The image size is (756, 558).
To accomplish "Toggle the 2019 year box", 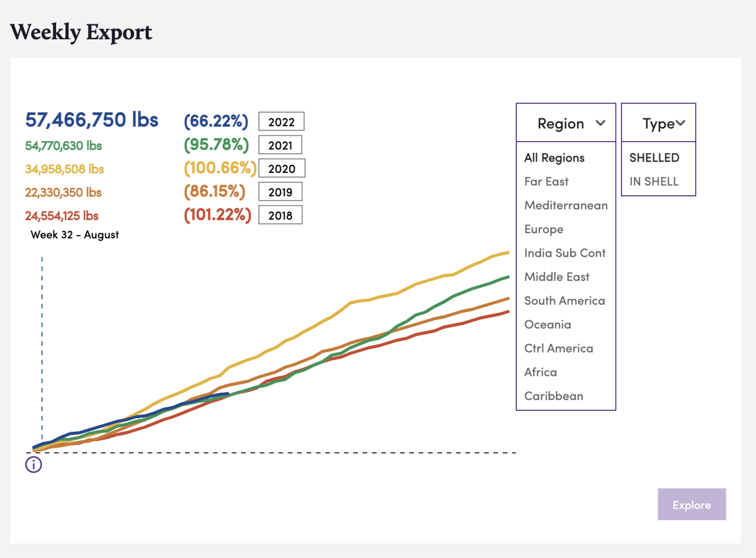I will [280, 192].
